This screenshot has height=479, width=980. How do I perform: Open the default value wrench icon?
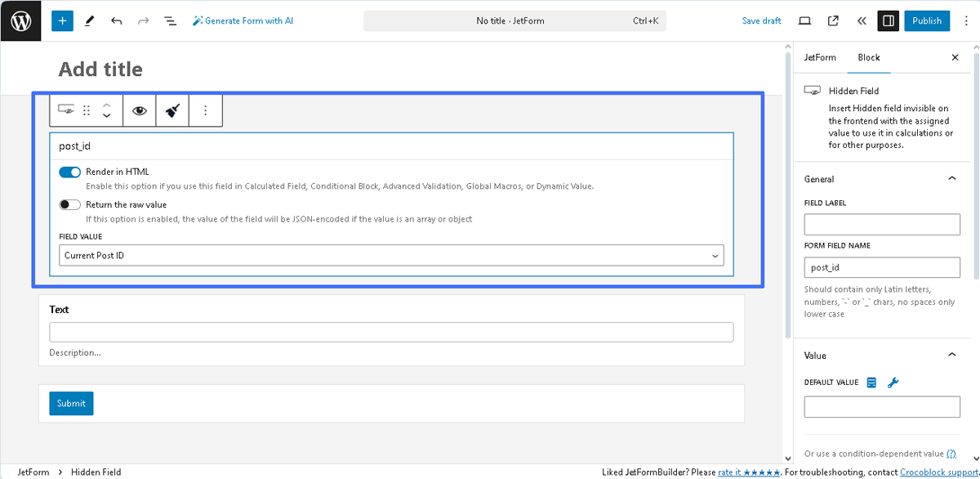[x=893, y=383]
